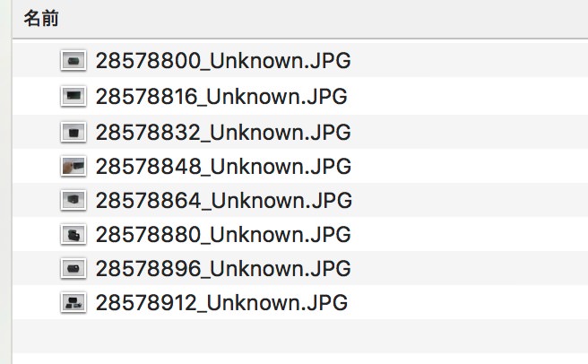Click thumbnail icon of 28578800_Unknown.JPG
588x364 pixels.
(73, 60)
